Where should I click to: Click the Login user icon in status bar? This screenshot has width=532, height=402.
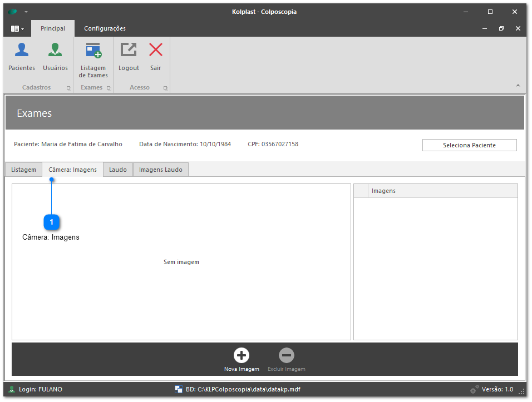(x=12, y=389)
